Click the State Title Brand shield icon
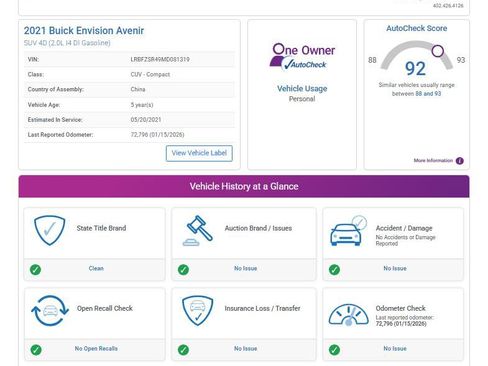 [50, 230]
